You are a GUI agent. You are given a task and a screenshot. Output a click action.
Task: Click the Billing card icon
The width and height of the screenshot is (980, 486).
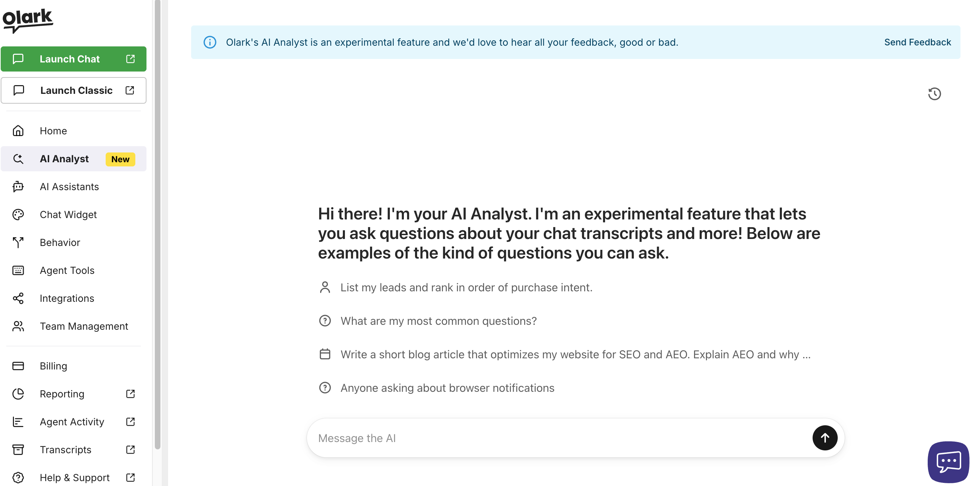coord(18,366)
